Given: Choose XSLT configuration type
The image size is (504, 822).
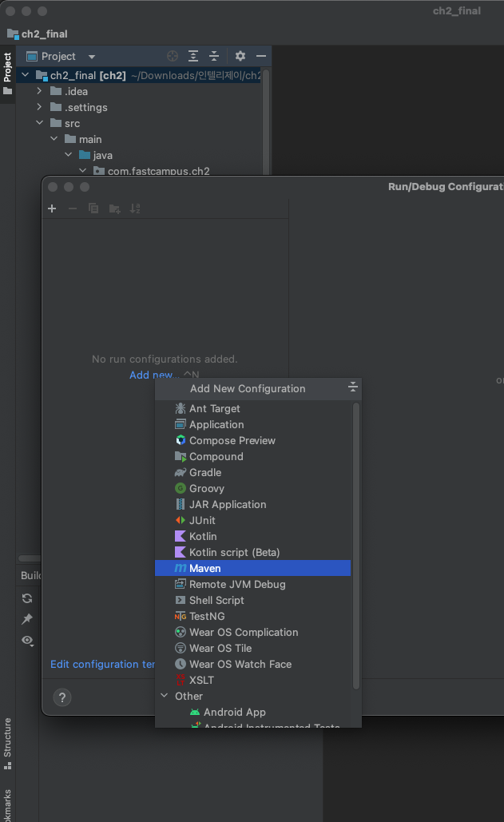Looking at the screenshot, I should [x=252, y=681].
